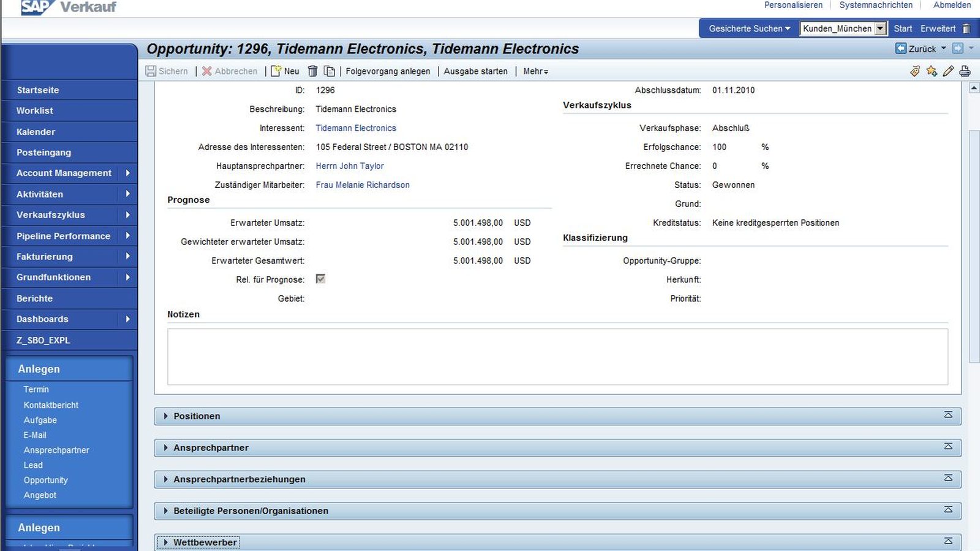Click Folgevorgang anlegen button

pyautogui.click(x=388, y=71)
